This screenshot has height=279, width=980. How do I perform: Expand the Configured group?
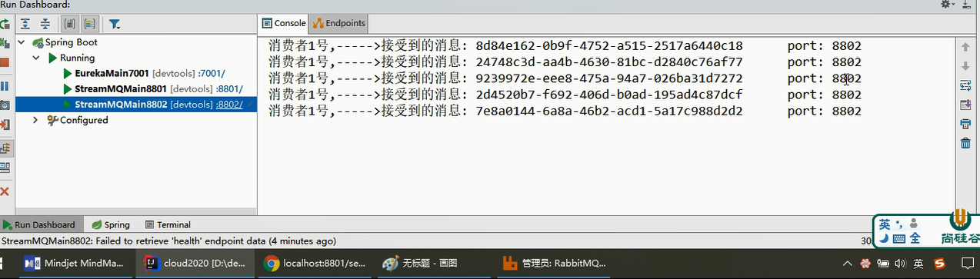(35, 120)
